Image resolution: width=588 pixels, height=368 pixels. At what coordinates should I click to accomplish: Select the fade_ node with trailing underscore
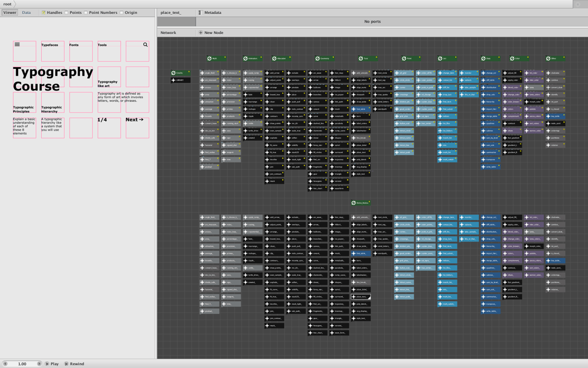point(253,239)
